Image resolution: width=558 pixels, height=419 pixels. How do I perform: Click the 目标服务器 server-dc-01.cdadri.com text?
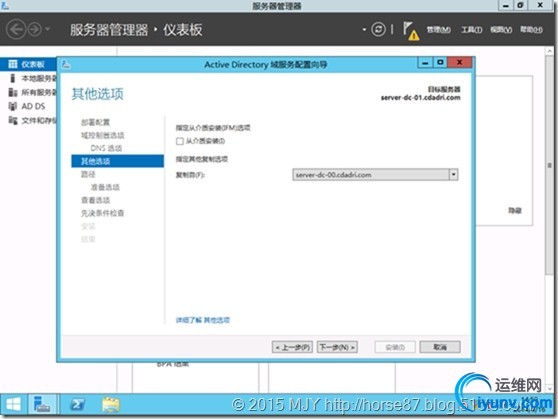point(420,94)
